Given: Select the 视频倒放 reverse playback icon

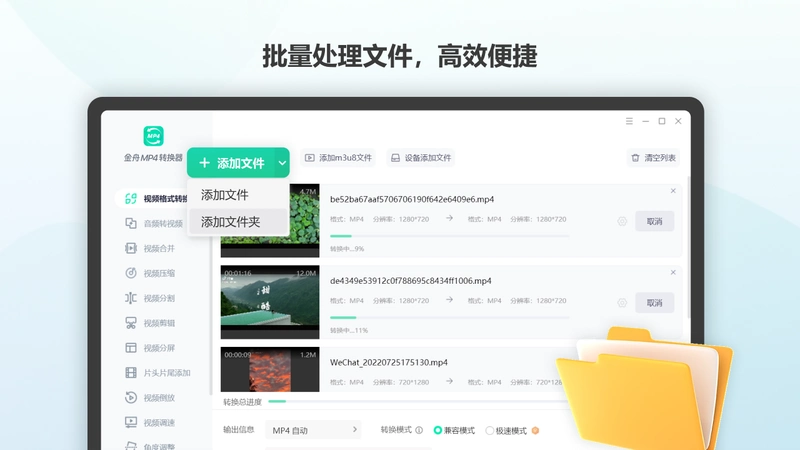Looking at the screenshot, I should pyautogui.click(x=131, y=397).
